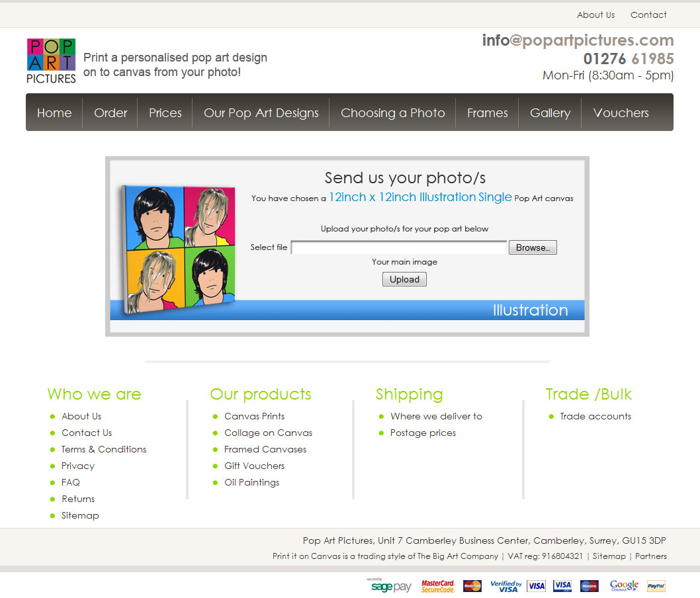Open the Order page from navigation bar
The width and height of the screenshot is (700, 598).
pos(110,113)
